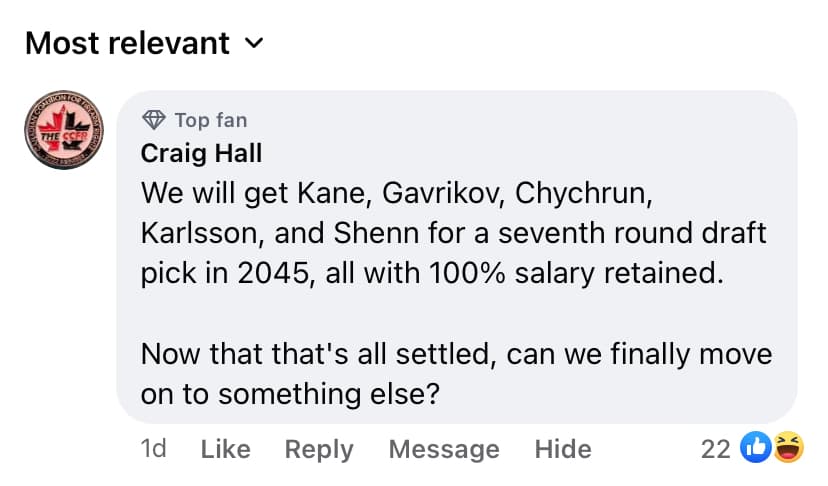828x486 pixels.
Task: Click the blue thumbs-up reaction icon
Action: tap(753, 449)
